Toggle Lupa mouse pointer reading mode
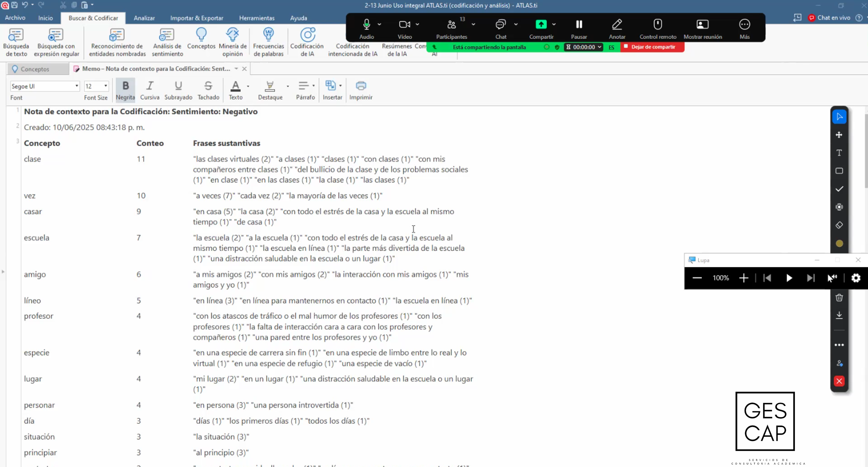868x467 pixels. coord(832,278)
